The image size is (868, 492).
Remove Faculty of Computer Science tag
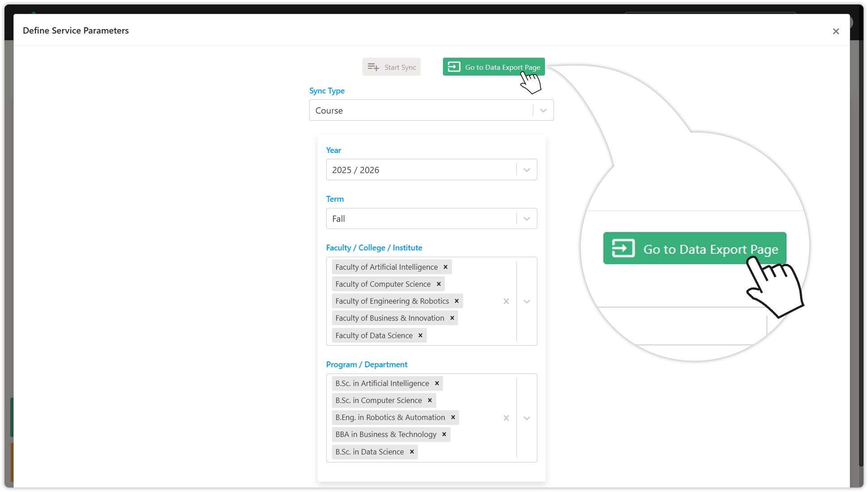pyautogui.click(x=438, y=284)
